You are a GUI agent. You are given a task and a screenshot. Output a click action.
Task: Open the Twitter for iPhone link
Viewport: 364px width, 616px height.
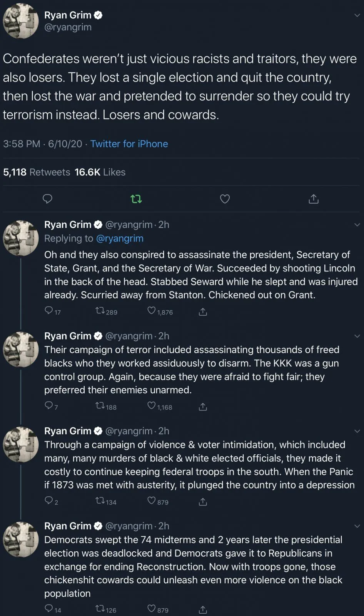129,144
